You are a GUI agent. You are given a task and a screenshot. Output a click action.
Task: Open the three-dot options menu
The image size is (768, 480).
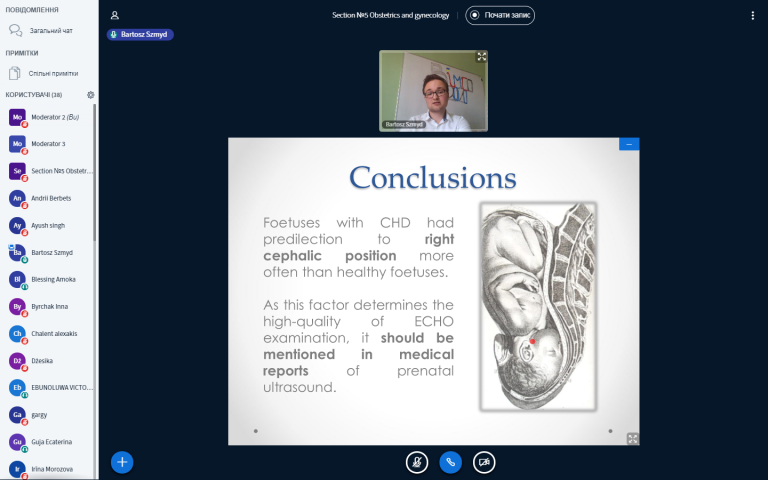[752, 15]
